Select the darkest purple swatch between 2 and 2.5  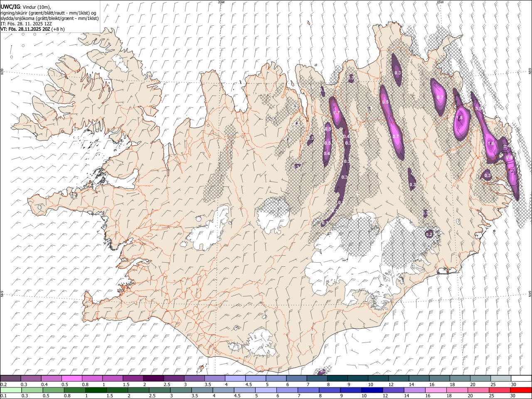tap(153, 378)
